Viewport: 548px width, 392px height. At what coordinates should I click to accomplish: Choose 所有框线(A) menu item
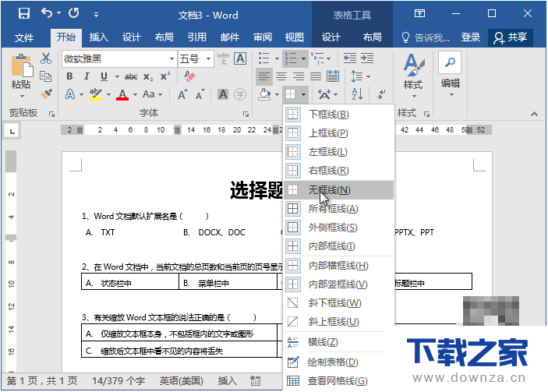[x=338, y=209]
